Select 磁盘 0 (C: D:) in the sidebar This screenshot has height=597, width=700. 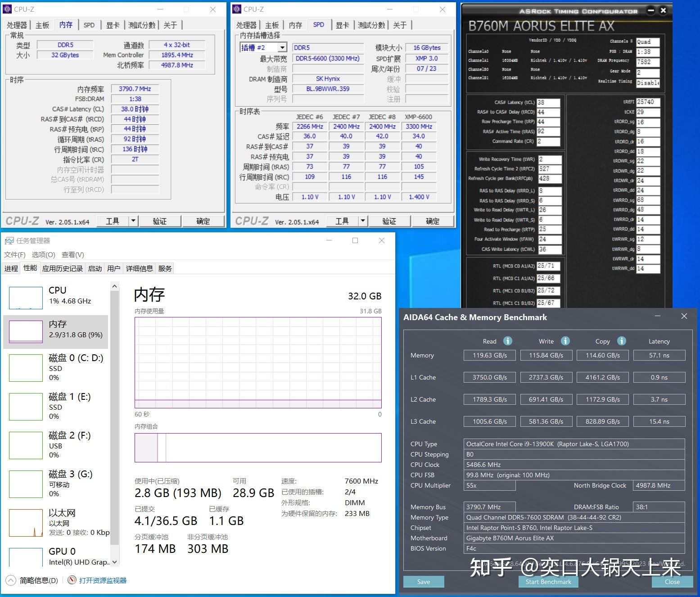56,368
